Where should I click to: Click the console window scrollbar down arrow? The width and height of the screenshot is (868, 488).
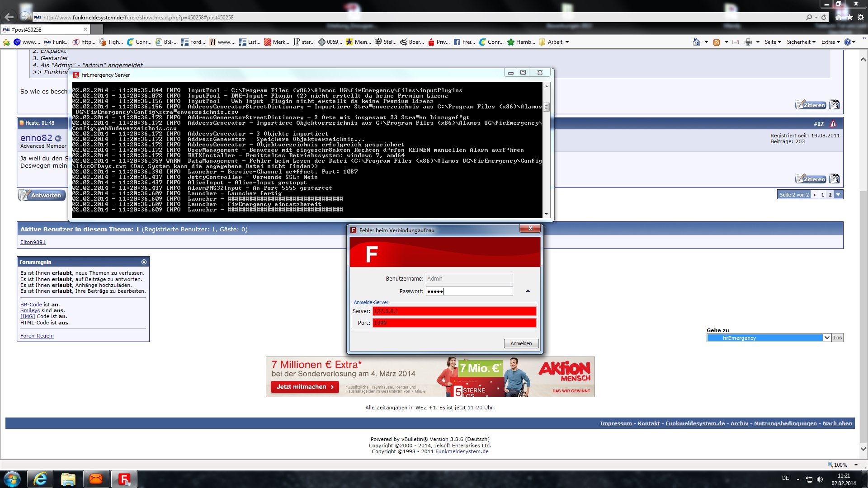(x=547, y=214)
